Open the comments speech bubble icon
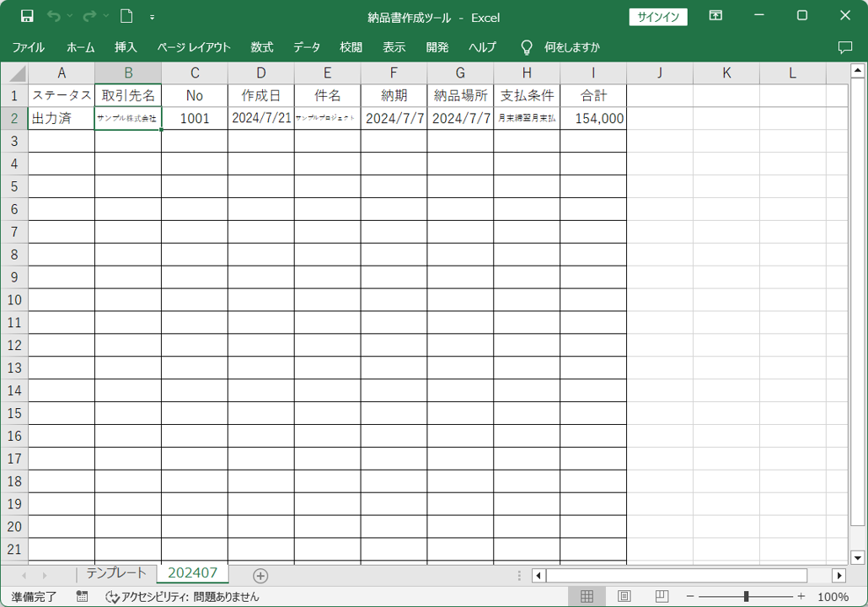 click(x=845, y=47)
